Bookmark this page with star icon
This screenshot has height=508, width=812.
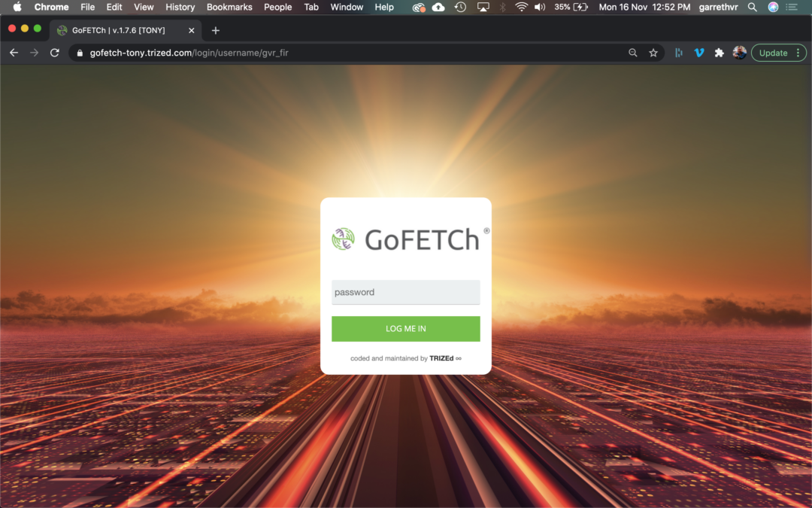653,53
